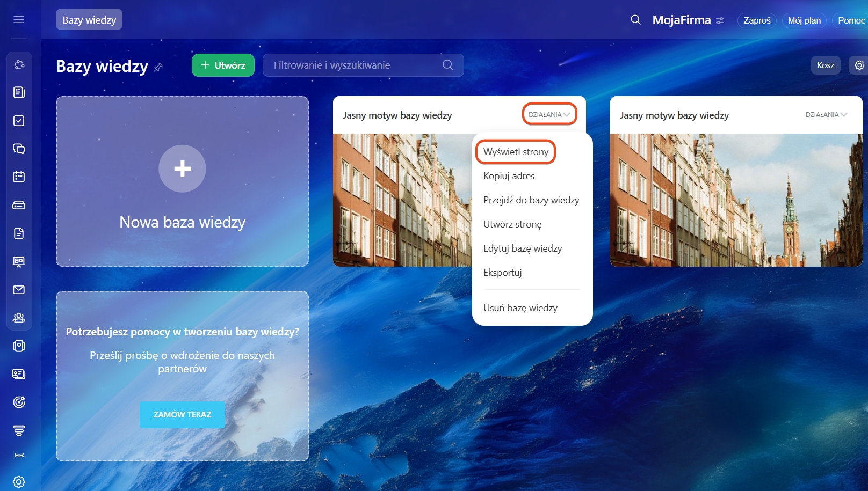Screen dimensions: 868x491
Task: Open the mail envelope icon in the sidebar
Action: click(19, 290)
